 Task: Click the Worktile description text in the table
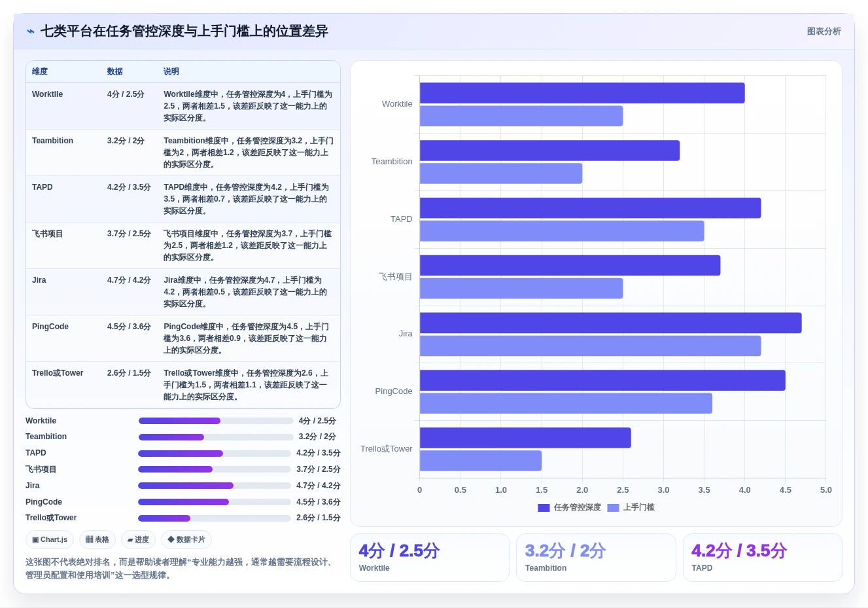click(248, 106)
